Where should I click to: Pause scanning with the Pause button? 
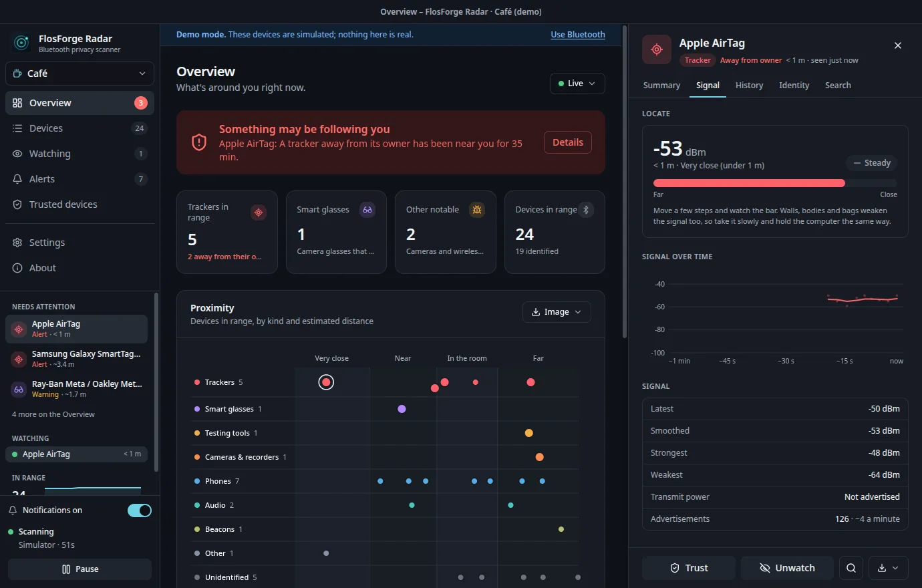tap(80, 569)
